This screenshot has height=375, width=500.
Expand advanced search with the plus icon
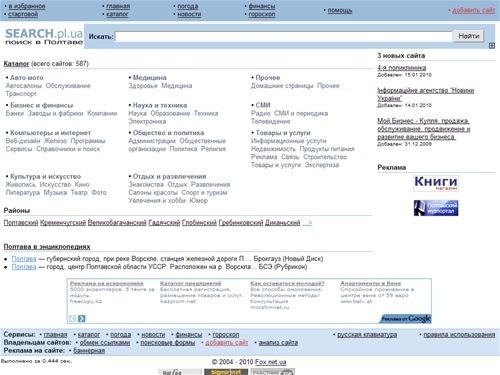click(492, 46)
